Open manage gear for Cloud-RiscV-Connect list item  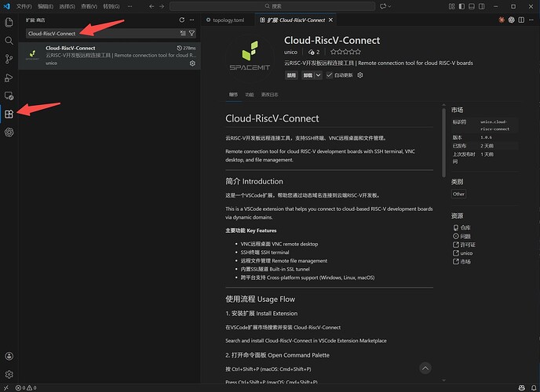tap(193, 63)
